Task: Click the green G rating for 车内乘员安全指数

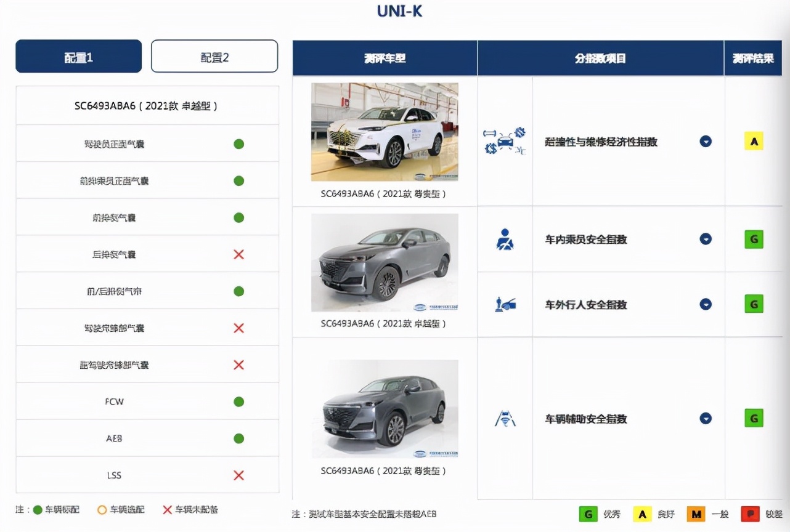Action: [754, 239]
